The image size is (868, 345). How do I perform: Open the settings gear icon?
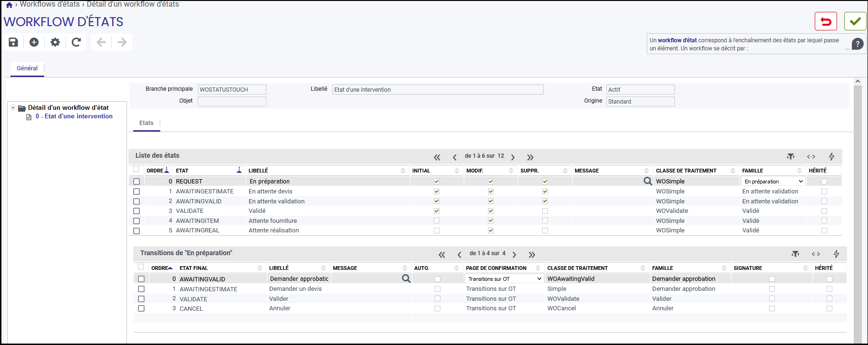(x=55, y=42)
